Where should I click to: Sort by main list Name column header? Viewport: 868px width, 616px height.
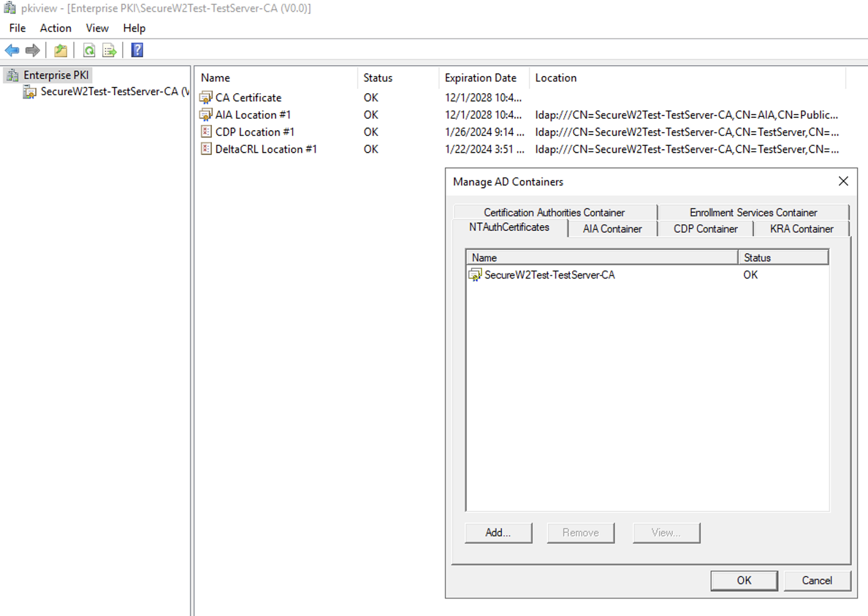pyautogui.click(x=277, y=78)
